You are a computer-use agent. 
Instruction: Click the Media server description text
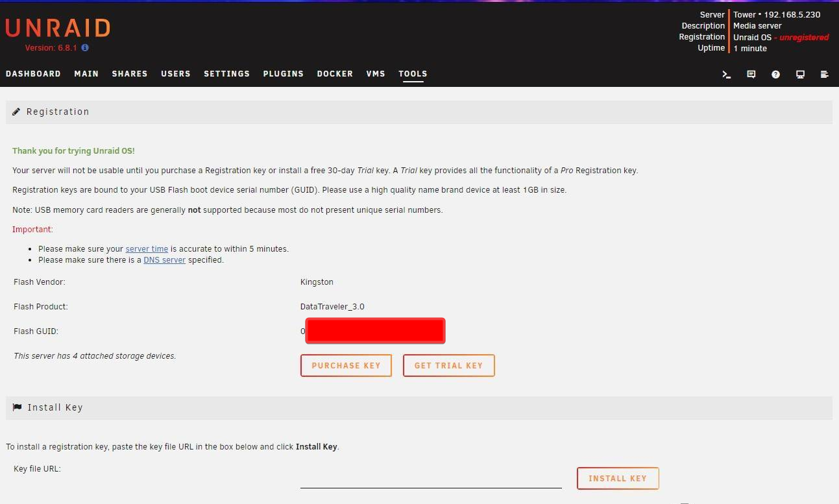757,26
